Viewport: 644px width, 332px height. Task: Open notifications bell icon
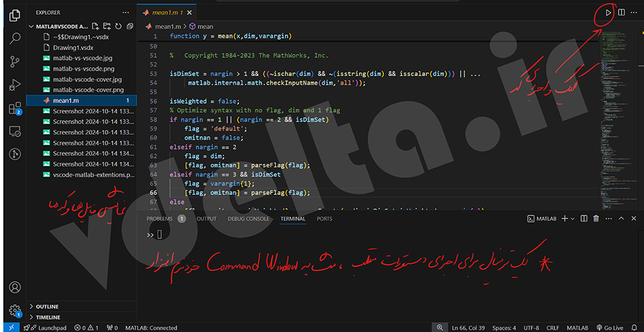pos(634,327)
